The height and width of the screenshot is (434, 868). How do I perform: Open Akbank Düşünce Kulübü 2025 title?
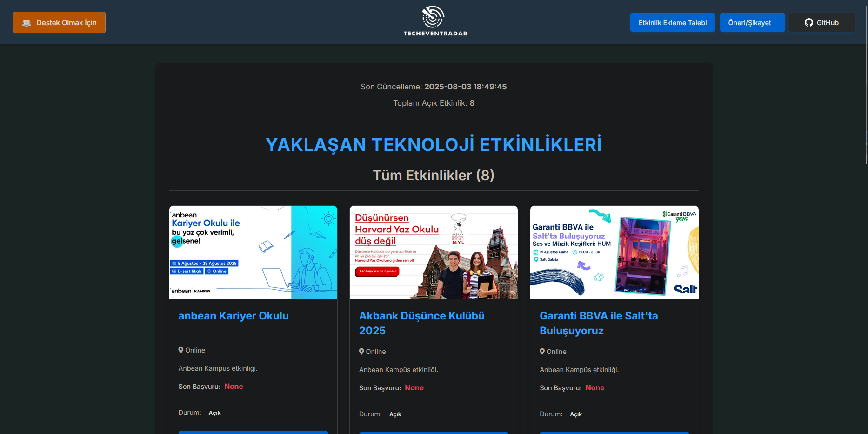point(422,323)
